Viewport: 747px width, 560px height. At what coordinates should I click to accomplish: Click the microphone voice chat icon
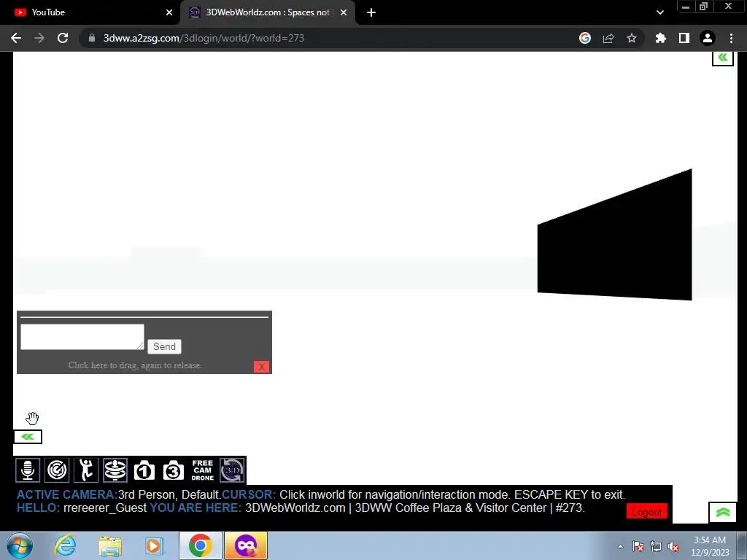(x=28, y=470)
